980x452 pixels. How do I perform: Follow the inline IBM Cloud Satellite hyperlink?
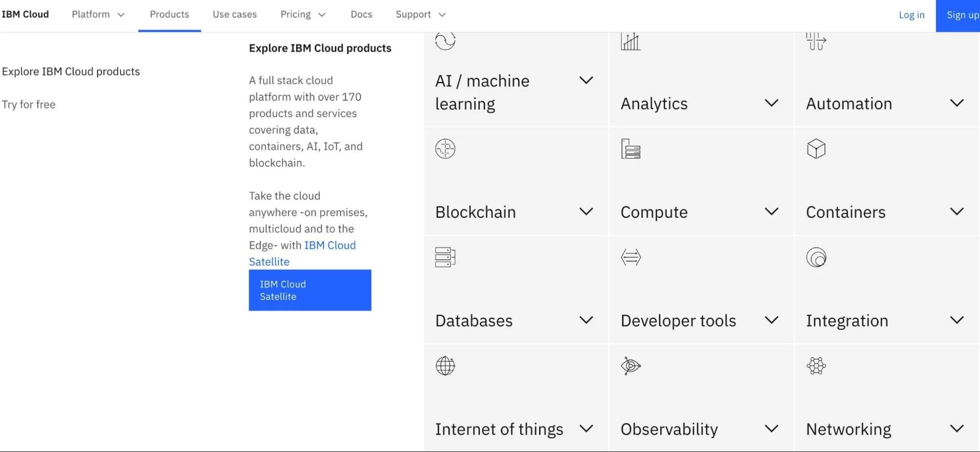pos(302,254)
